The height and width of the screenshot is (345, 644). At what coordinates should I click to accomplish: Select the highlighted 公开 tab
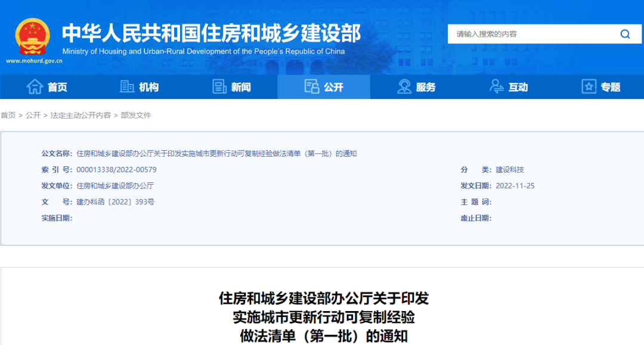332,86
